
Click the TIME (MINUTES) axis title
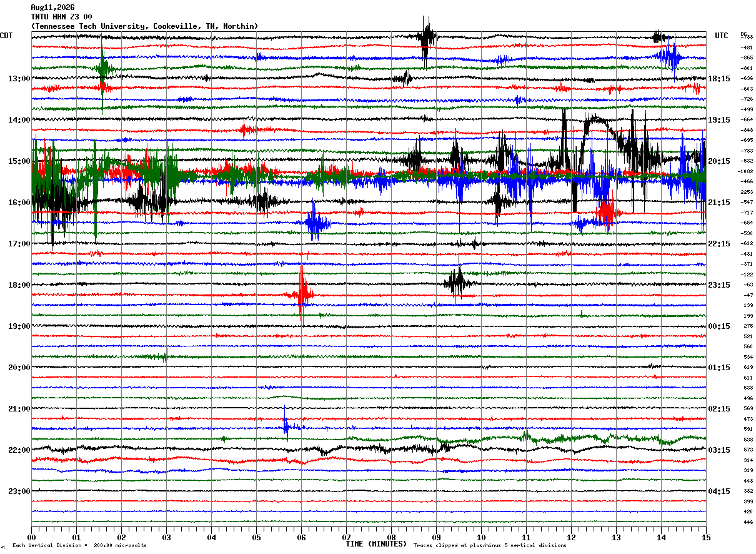[x=376, y=544]
